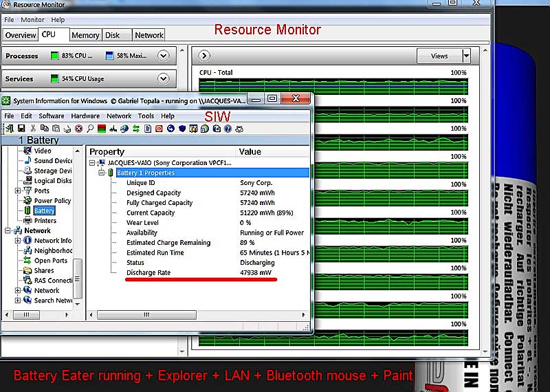Click the Value column header
The height and width of the screenshot is (392, 550).
click(272, 151)
